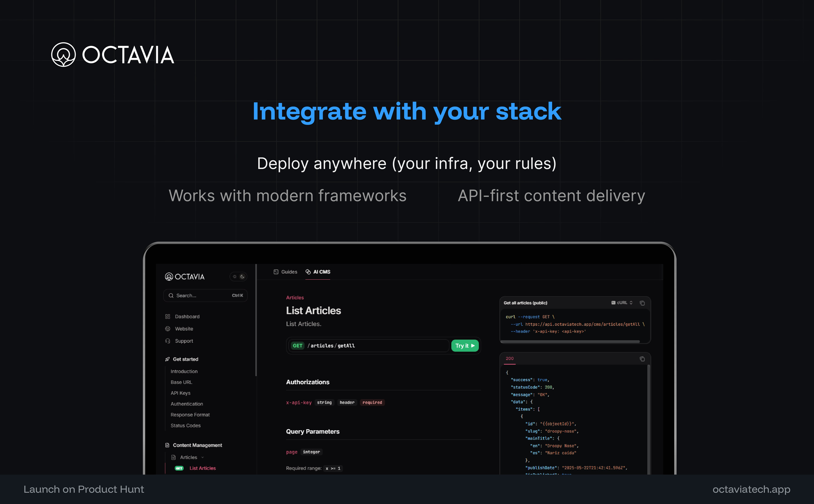Click the search magnifier icon in the sidebar
Image resolution: width=814 pixels, height=504 pixels.
[171, 295]
